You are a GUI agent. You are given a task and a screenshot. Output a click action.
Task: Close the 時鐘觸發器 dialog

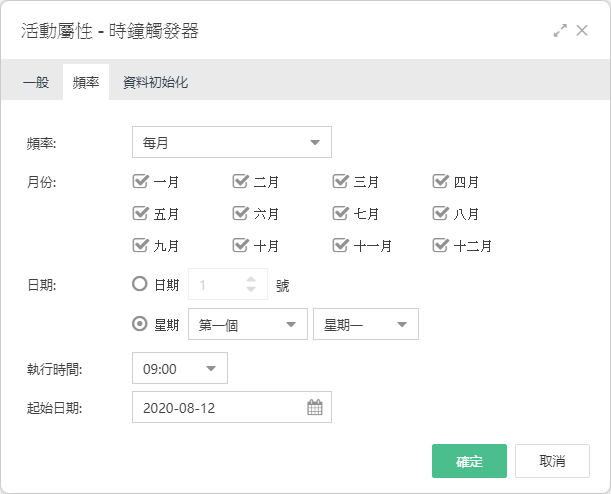coord(582,30)
